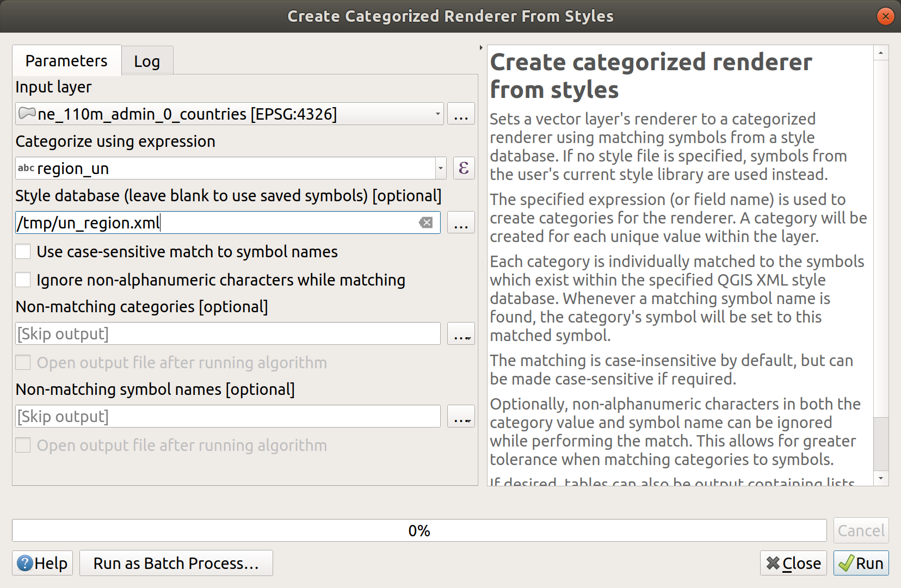Open Non-matching categories output options

pos(461,333)
